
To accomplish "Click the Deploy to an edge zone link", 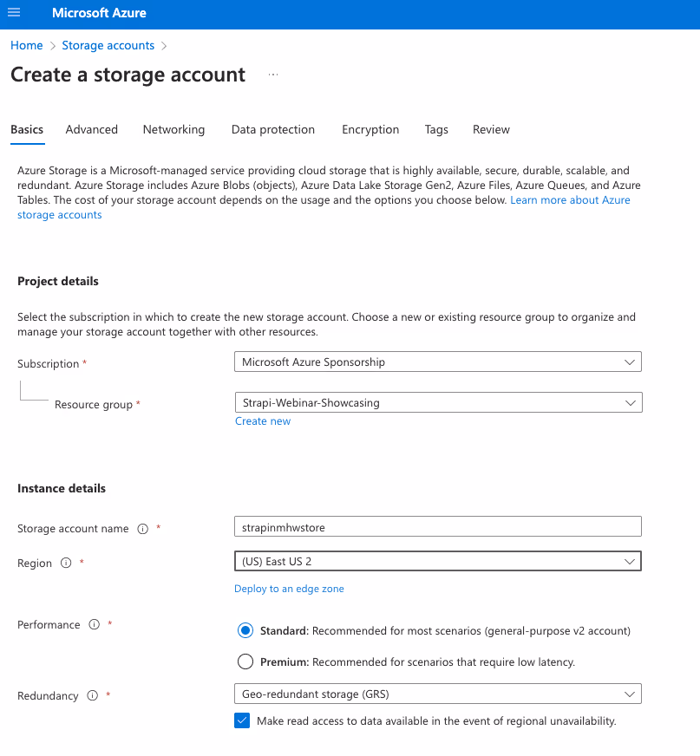I will coord(289,588).
